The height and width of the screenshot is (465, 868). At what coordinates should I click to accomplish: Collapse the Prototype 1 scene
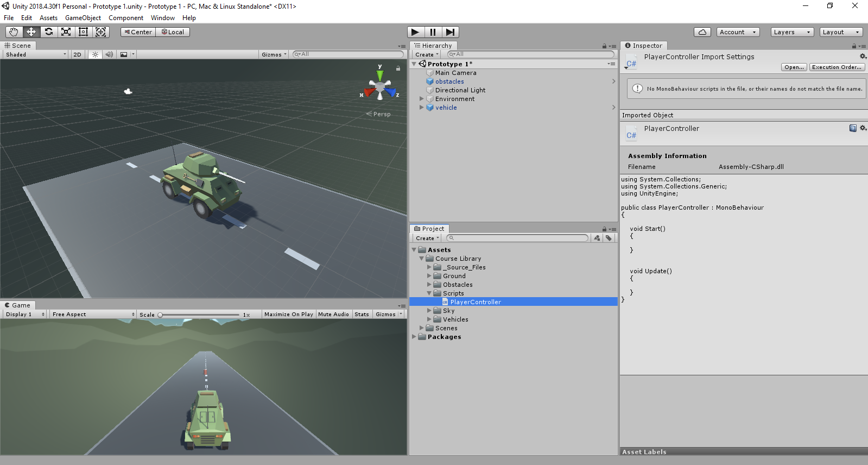click(x=414, y=64)
